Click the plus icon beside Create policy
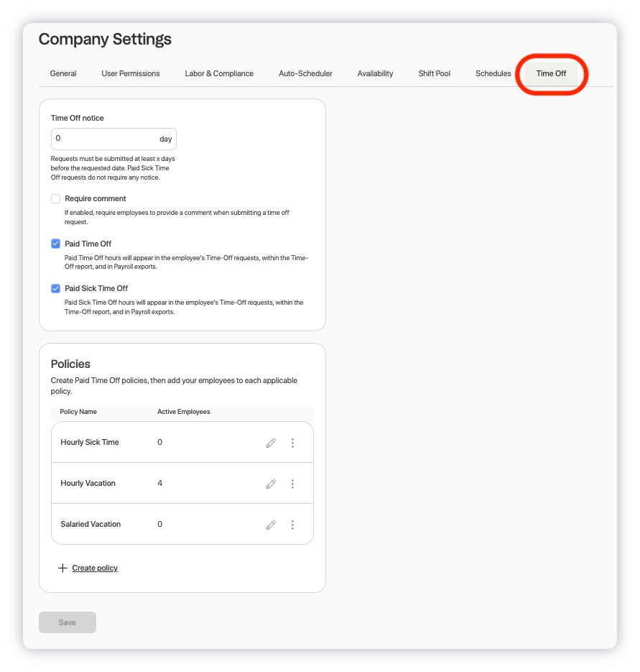640x672 pixels. click(62, 568)
